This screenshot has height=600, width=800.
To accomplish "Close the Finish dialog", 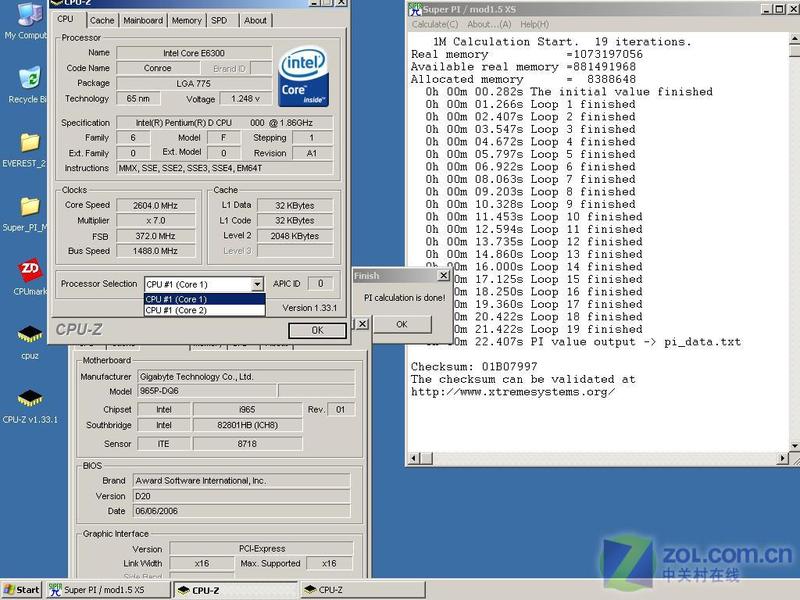I will (444, 276).
